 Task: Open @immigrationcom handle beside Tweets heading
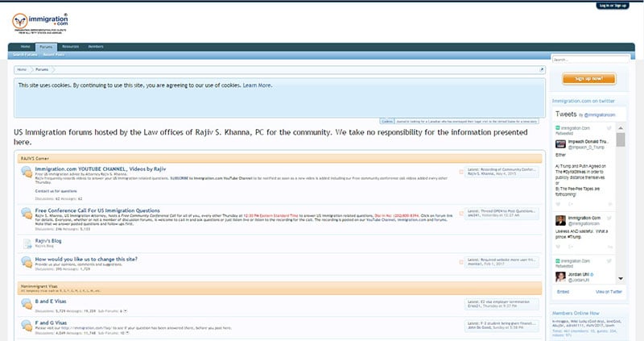click(x=600, y=115)
